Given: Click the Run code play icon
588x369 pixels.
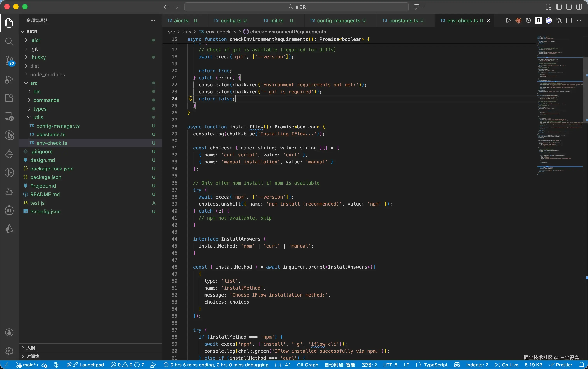Looking at the screenshot, I should [x=508, y=20].
